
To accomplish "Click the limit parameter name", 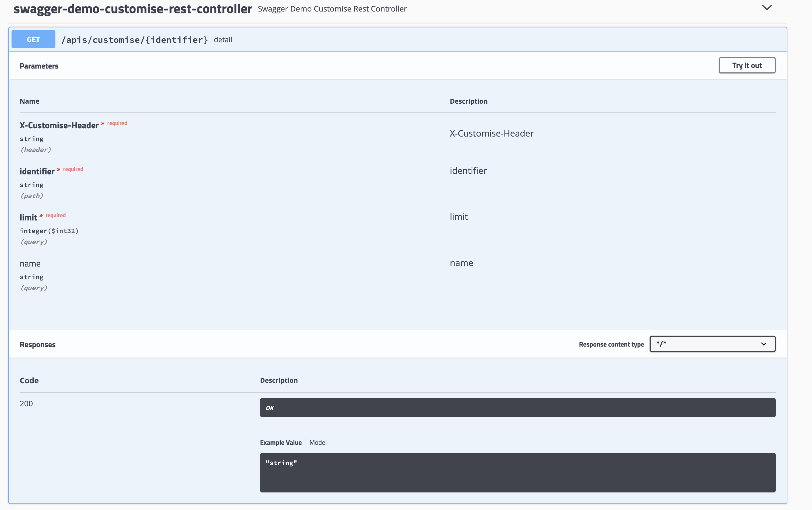I will coord(28,217).
